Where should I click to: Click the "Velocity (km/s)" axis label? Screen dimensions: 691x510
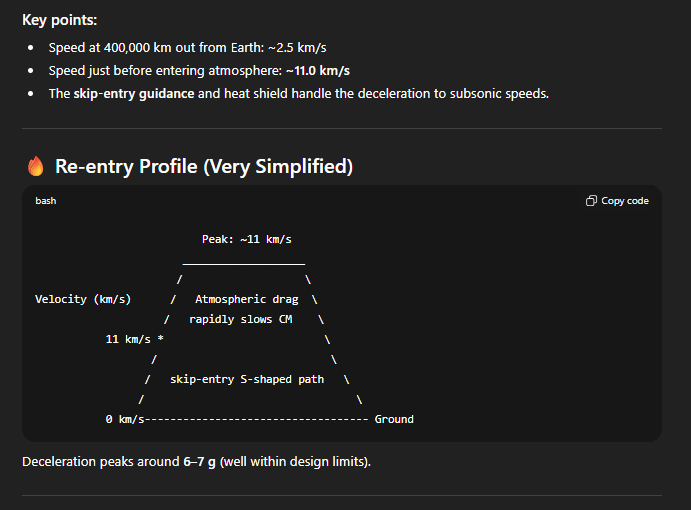click(x=83, y=299)
